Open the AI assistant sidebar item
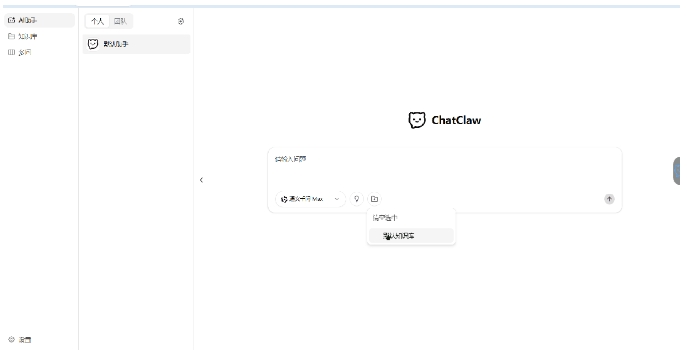The height and width of the screenshot is (364, 687). [x=39, y=20]
